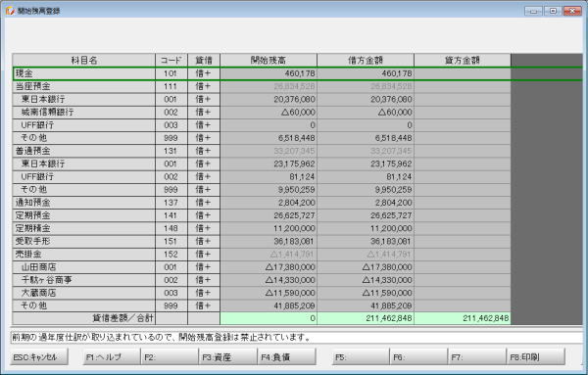Image resolution: width=588 pixels, height=375 pixels.
Task: Click the 開始残高 column header
Action: (x=269, y=61)
